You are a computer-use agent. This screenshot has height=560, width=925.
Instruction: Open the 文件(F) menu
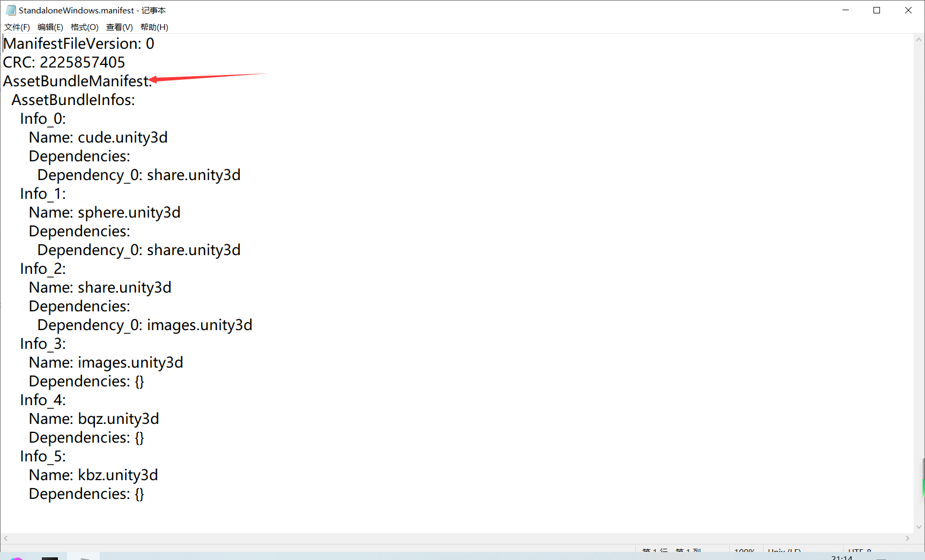click(16, 27)
